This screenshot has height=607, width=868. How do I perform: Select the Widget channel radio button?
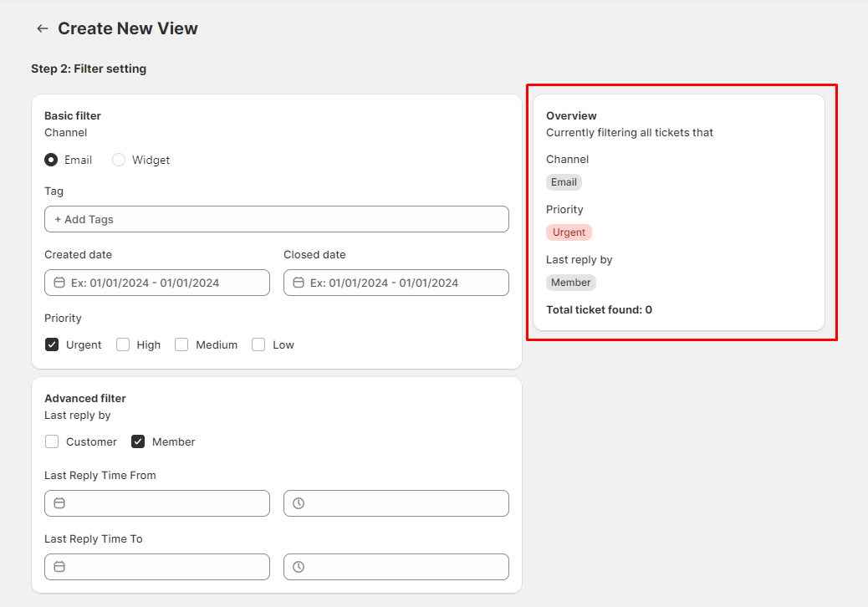[x=119, y=160]
